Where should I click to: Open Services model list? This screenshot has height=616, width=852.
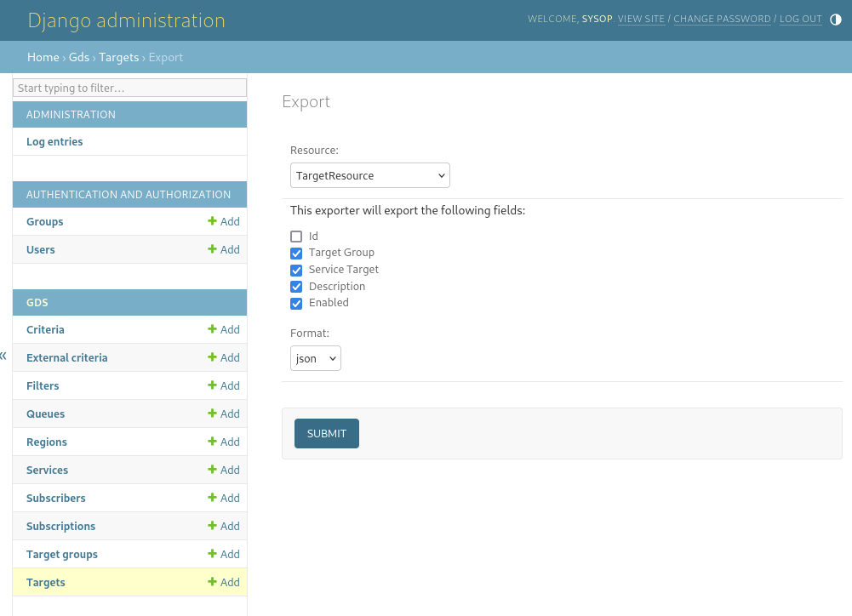[48, 470]
